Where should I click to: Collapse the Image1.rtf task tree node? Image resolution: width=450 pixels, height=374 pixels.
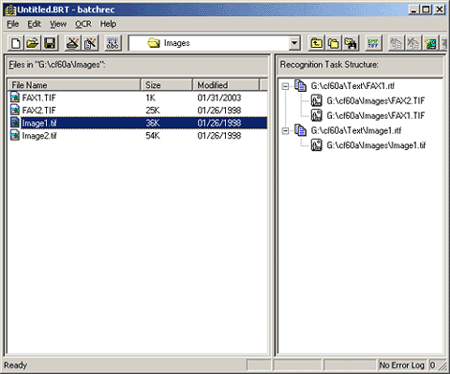[x=285, y=131]
